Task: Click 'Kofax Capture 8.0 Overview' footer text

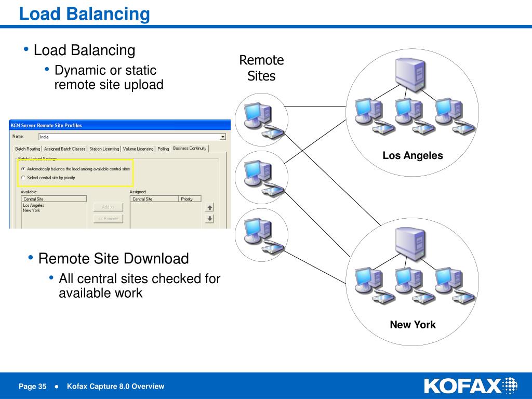Action: [x=115, y=387]
